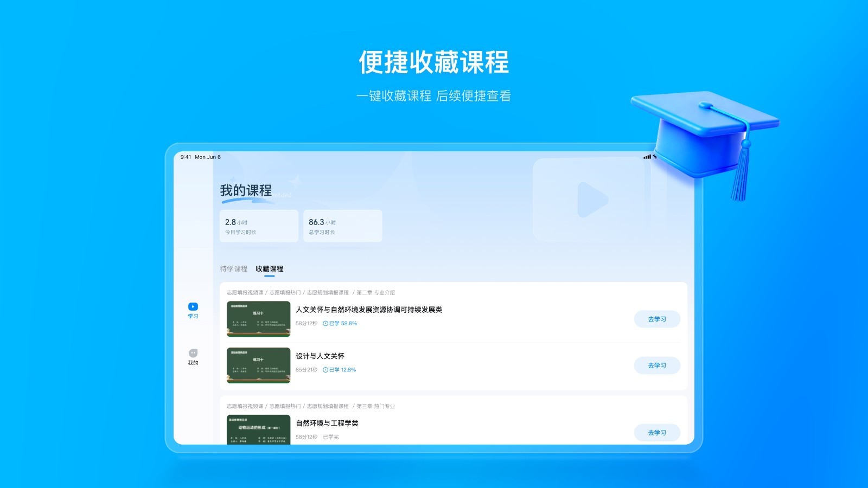
Task: Click the clock icon beside 已学 58.8%
Action: pos(325,324)
